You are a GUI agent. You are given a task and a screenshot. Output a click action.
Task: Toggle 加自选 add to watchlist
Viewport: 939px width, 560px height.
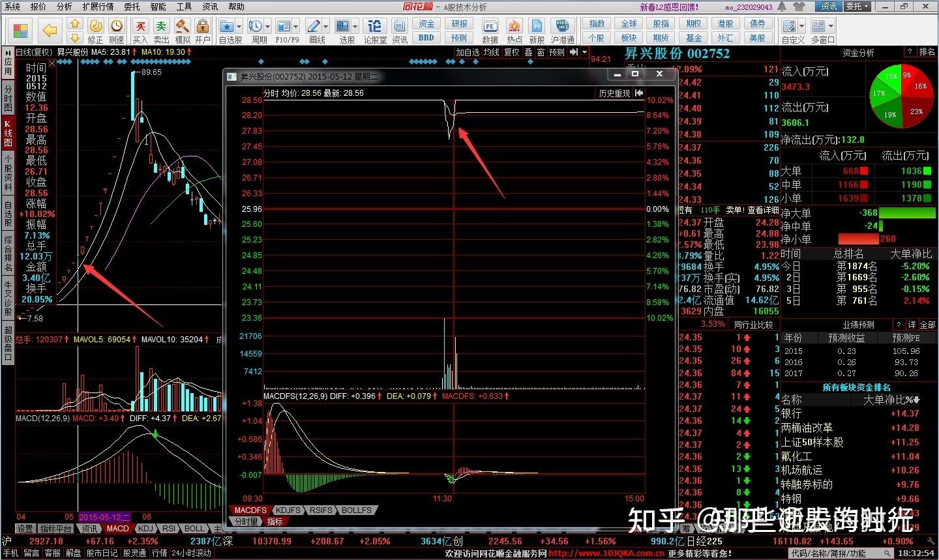(x=468, y=52)
